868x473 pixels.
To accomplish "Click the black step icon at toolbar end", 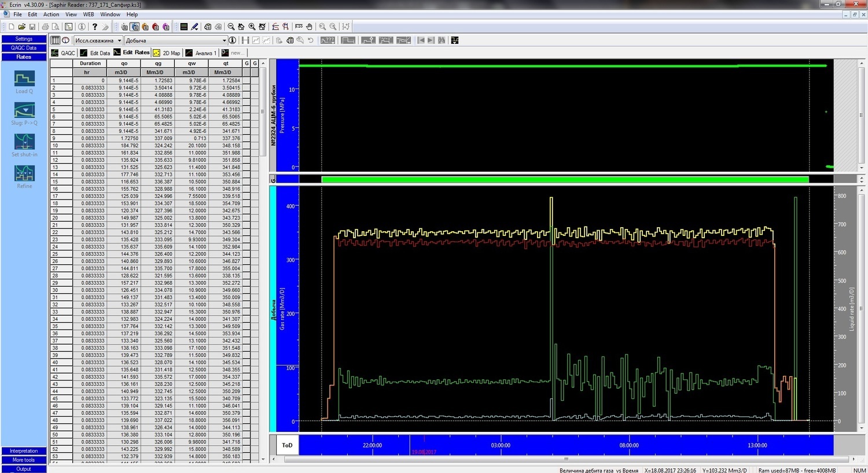I will (x=455, y=40).
